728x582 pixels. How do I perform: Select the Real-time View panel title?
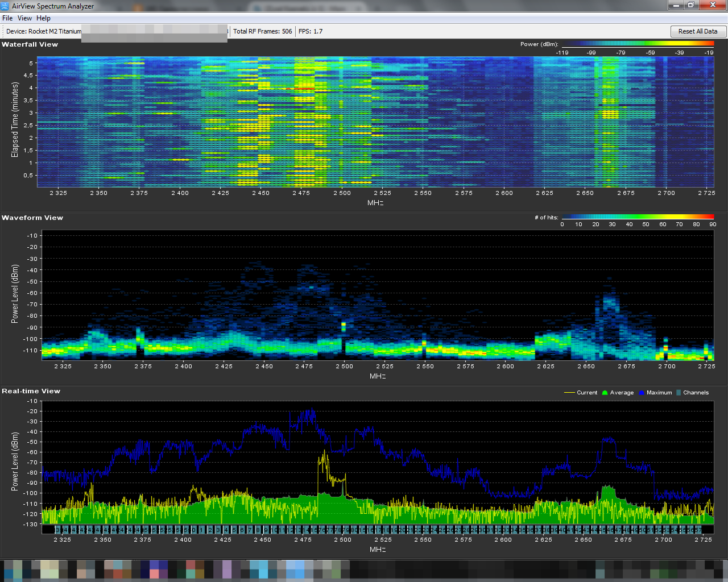coord(31,391)
